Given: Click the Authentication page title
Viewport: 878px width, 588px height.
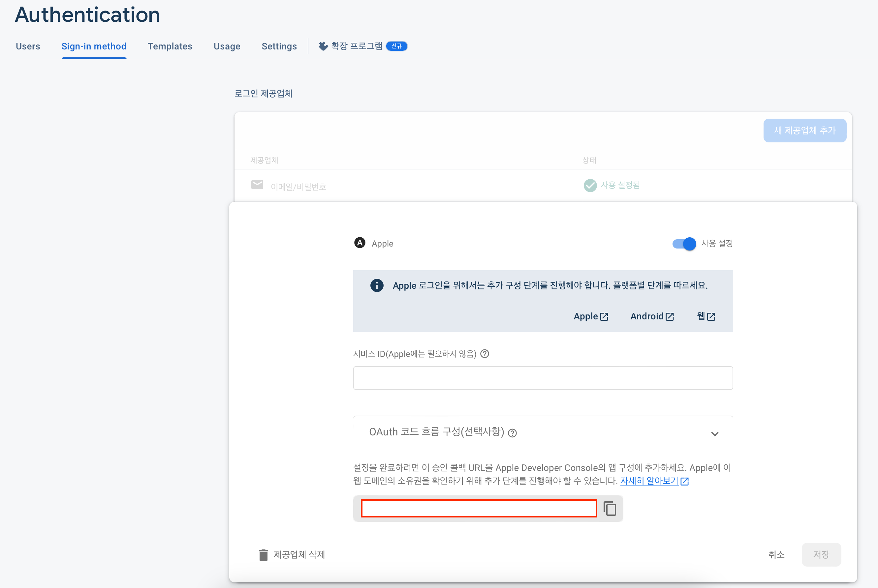Looking at the screenshot, I should 87,15.
